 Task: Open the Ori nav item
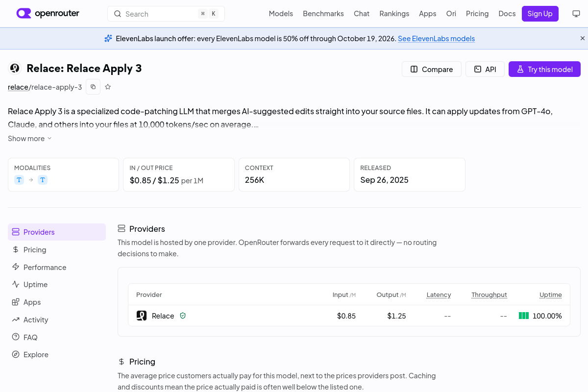click(x=451, y=14)
